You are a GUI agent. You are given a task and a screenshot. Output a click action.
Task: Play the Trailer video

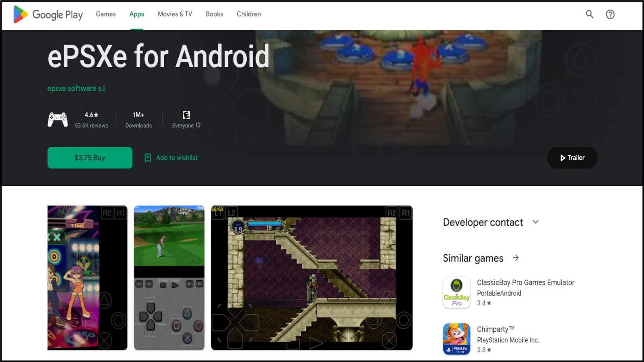[x=572, y=158]
